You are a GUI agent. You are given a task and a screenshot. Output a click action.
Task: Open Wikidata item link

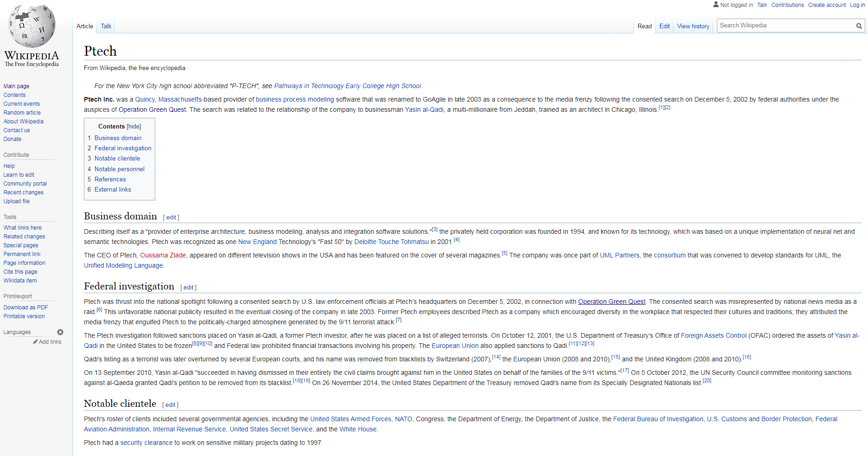pos(20,281)
